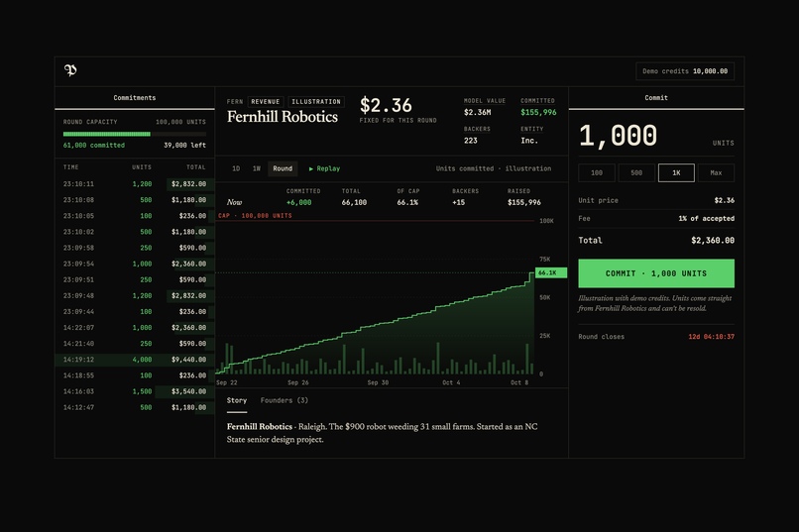The image size is (799, 532).
Task: Click the 223 backers count
Action: click(470, 141)
